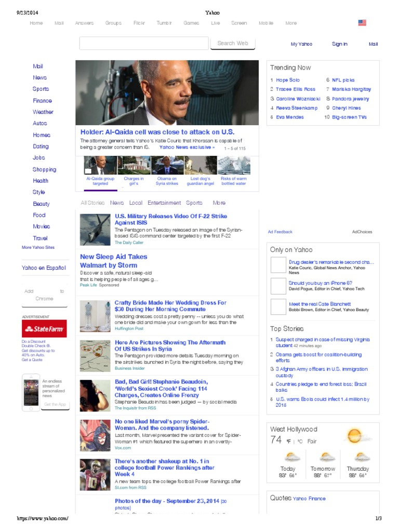Click the Yahoo News exclusive link

tap(187, 147)
